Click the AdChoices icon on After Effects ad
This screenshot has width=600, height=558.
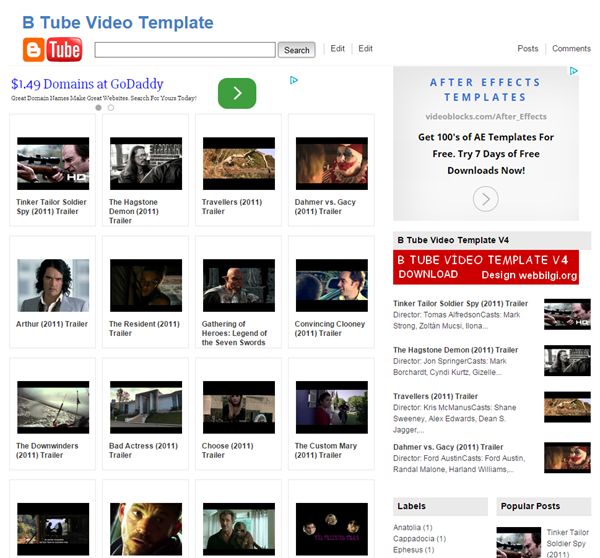pos(574,71)
